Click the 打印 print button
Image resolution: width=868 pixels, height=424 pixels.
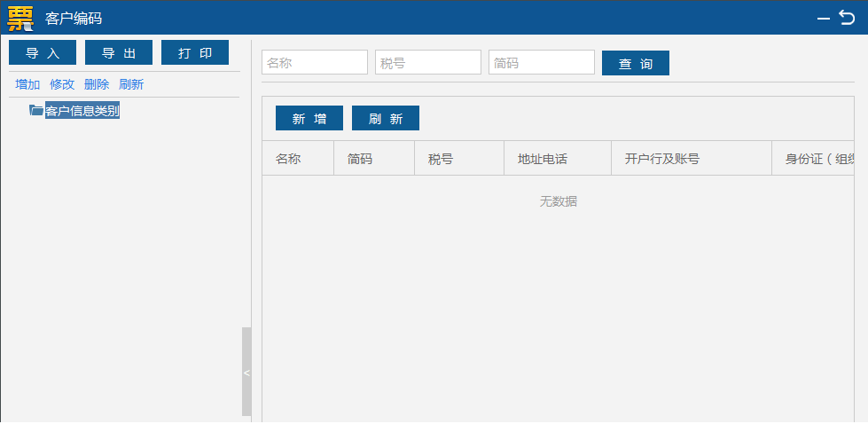tap(195, 52)
